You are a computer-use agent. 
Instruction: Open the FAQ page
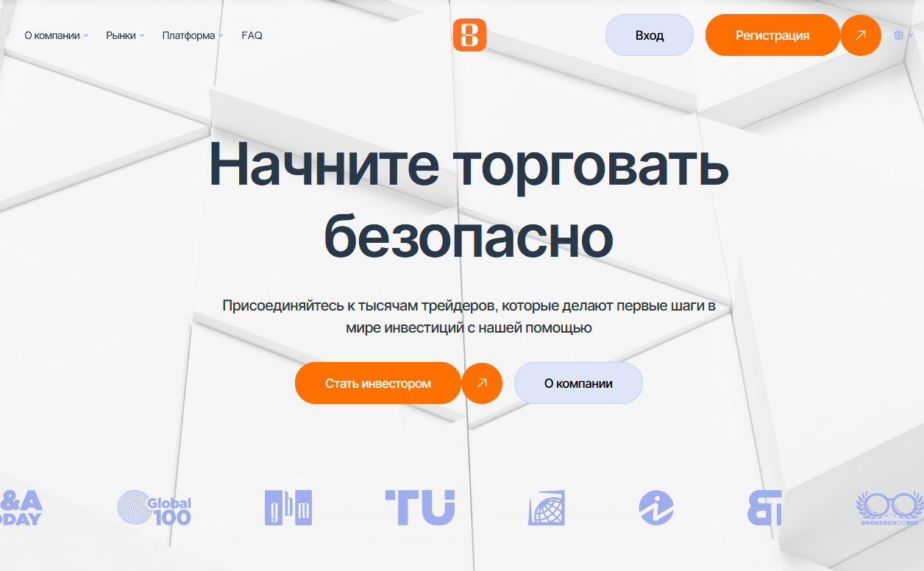252,35
